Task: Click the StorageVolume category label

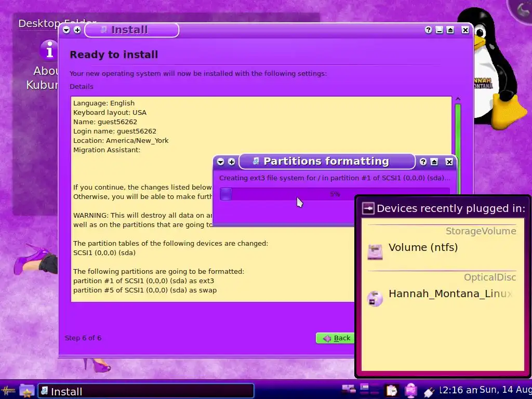Action: pyautogui.click(x=481, y=231)
